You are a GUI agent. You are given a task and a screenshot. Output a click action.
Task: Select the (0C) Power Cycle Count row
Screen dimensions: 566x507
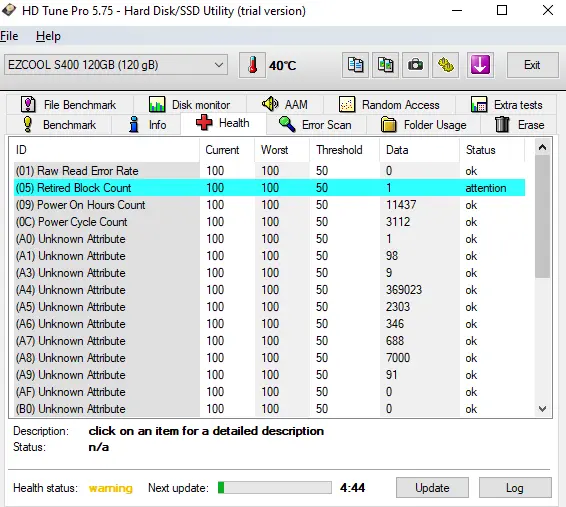pyautogui.click(x=269, y=222)
